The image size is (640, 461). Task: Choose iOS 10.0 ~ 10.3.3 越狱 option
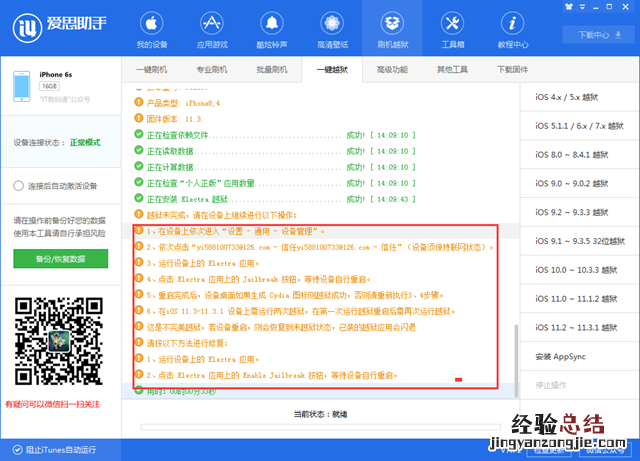point(580,270)
